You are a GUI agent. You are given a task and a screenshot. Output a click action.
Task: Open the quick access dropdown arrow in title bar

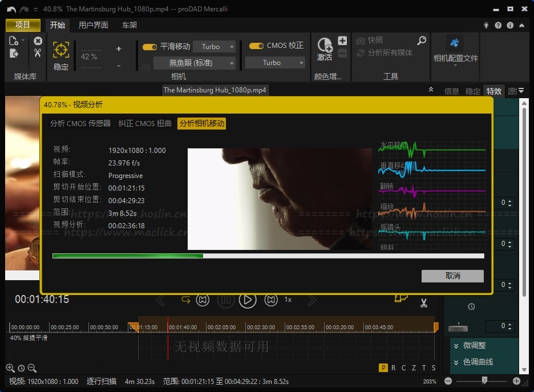pyautogui.click(x=36, y=10)
